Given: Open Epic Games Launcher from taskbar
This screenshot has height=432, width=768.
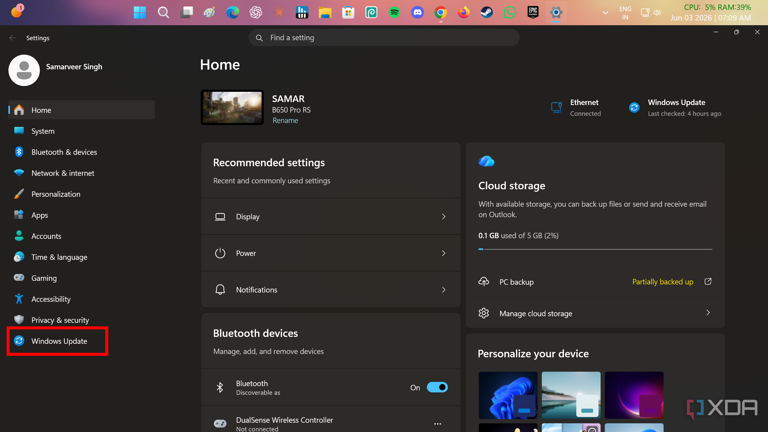Looking at the screenshot, I should pyautogui.click(x=533, y=12).
